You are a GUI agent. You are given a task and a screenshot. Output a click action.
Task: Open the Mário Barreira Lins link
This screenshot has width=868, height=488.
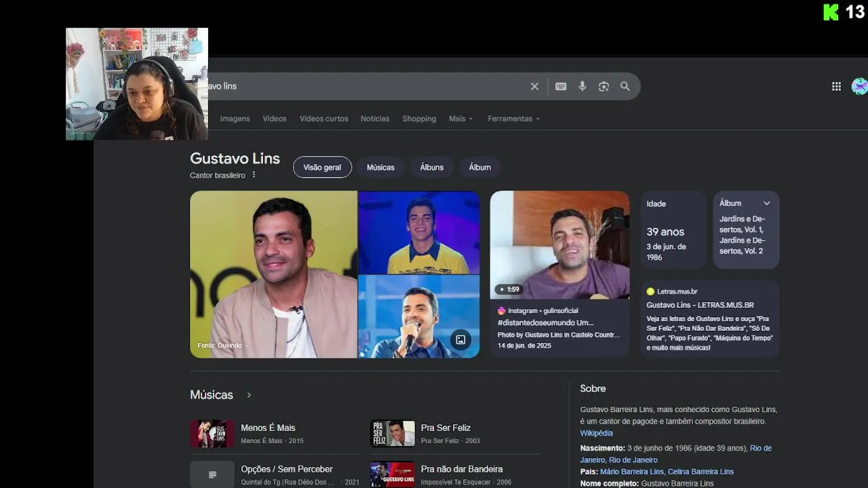[632, 472]
